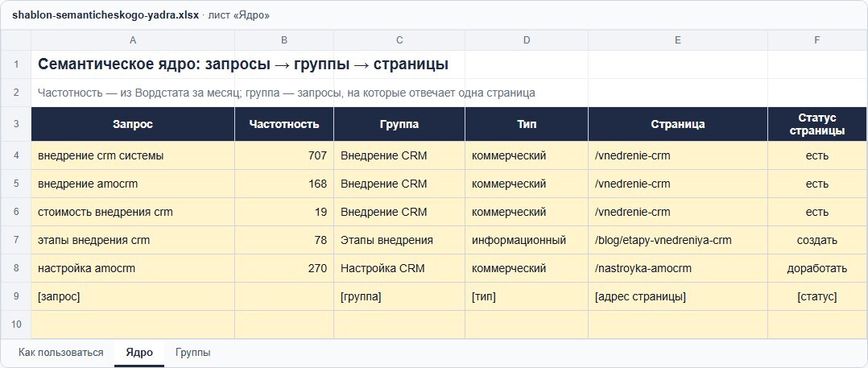
Task: Select placeholder cell «[запрос]»
Action: (x=133, y=296)
